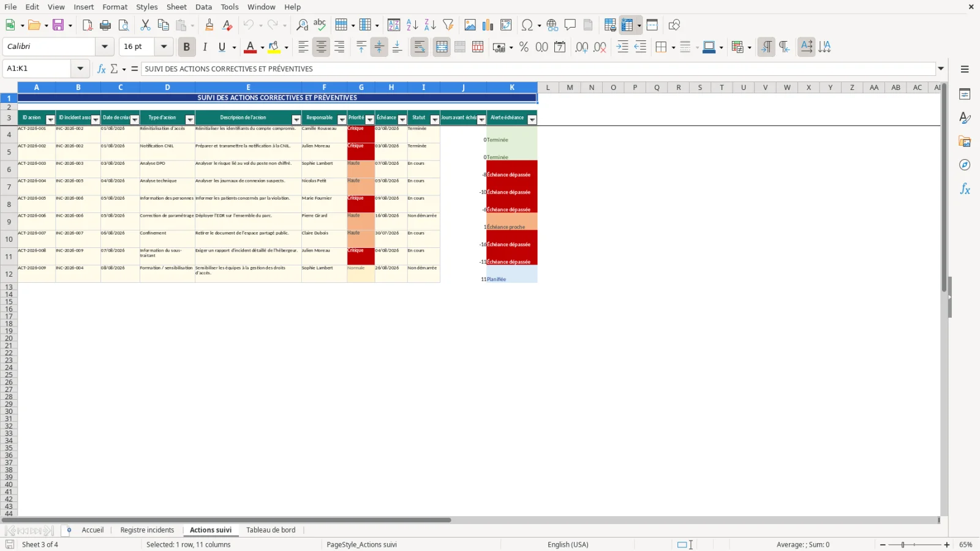Switch to Registre incidents sheet tab
The height and width of the screenshot is (551, 980).
pyautogui.click(x=147, y=530)
